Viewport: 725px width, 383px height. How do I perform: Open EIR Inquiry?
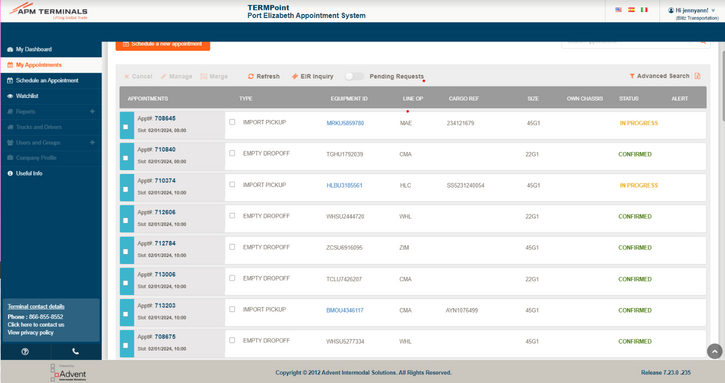(313, 76)
